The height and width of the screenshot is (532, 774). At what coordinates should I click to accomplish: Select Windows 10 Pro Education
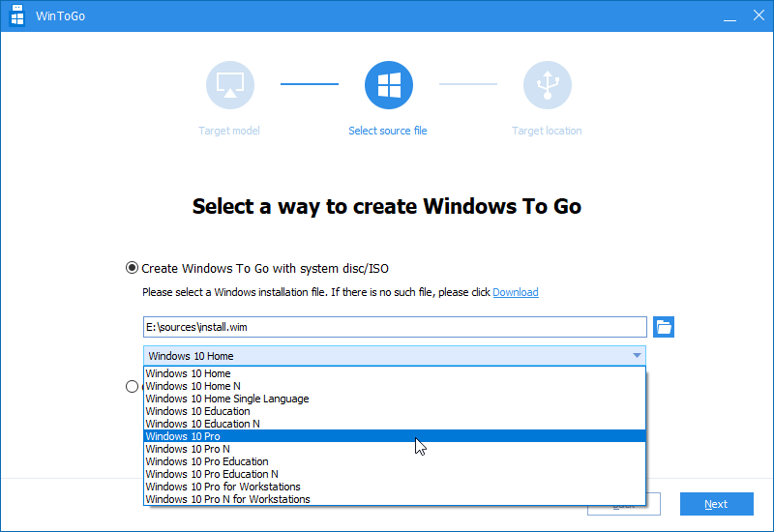395,461
